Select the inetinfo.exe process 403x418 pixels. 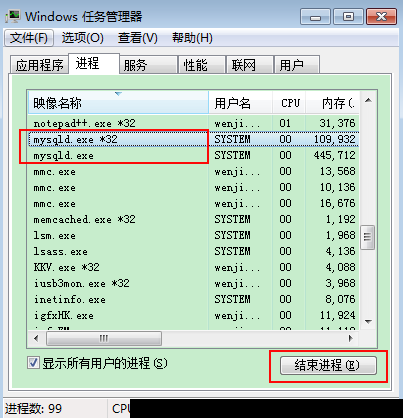tap(193, 299)
